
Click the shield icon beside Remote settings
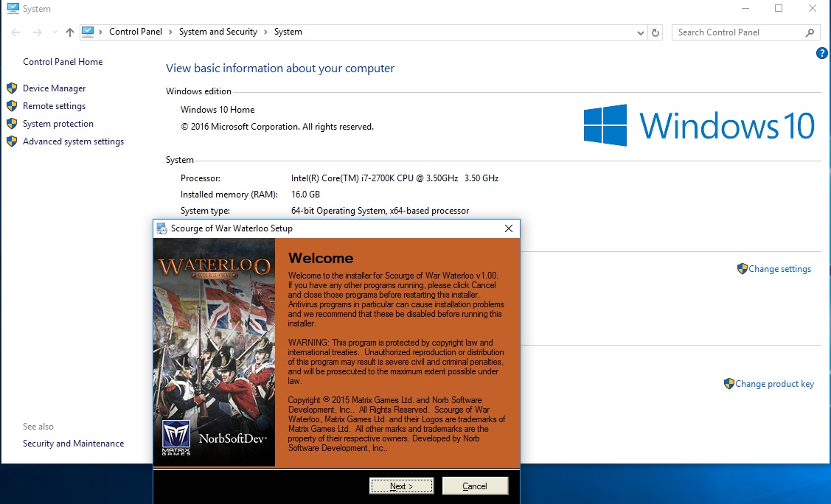click(x=12, y=106)
